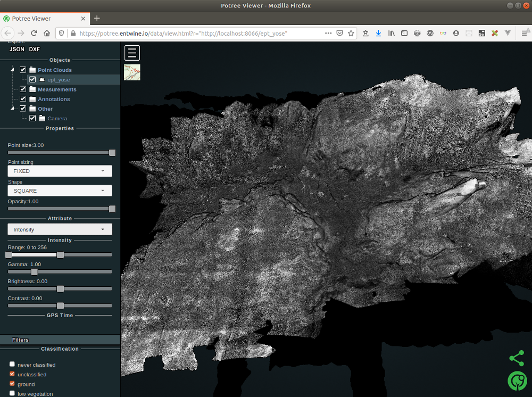The width and height of the screenshot is (532, 397).
Task: Click the Brightness slider handle
Action: [60, 289]
